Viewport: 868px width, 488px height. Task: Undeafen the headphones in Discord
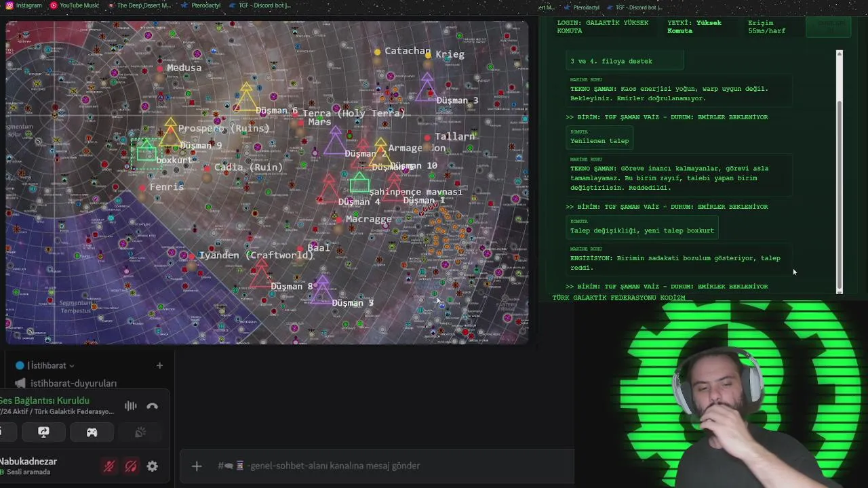(131, 466)
